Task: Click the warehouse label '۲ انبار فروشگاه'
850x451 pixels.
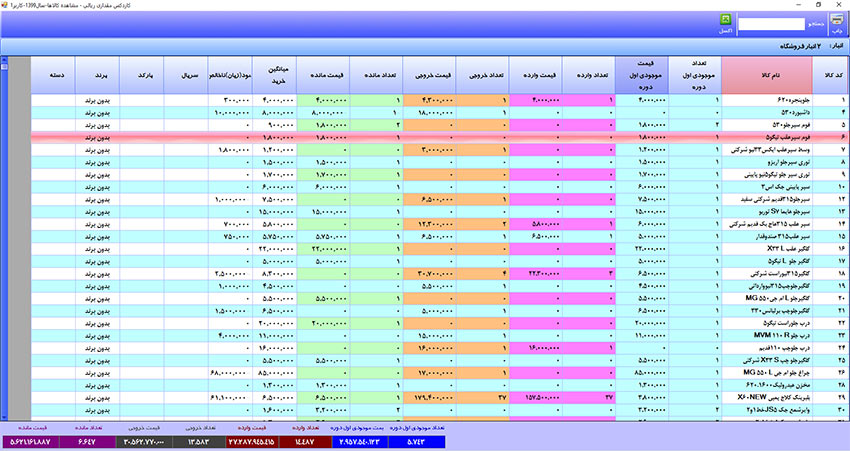Action: click(x=800, y=47)
